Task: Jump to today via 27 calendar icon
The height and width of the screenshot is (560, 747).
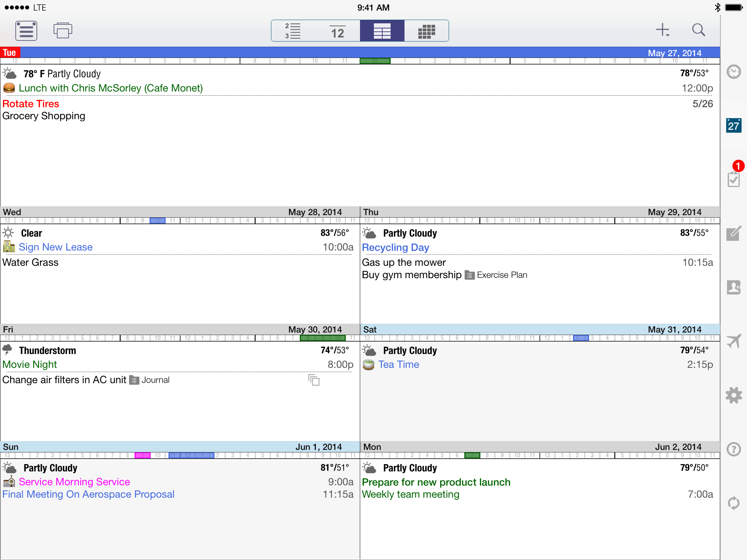Action: [x=734, y=126]
